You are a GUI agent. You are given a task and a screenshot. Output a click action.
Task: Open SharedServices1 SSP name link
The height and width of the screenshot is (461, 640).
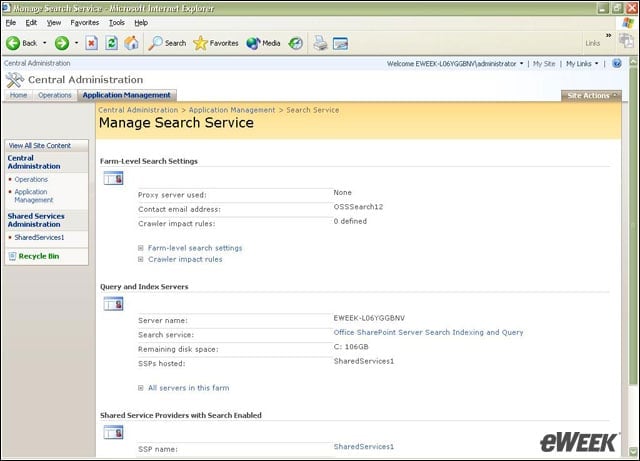[x=364, y=447]
